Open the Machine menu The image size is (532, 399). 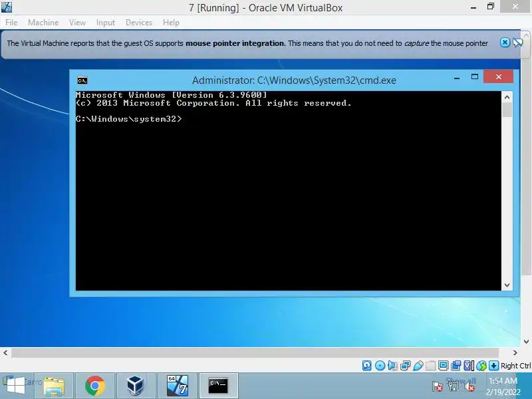point(43,23)
